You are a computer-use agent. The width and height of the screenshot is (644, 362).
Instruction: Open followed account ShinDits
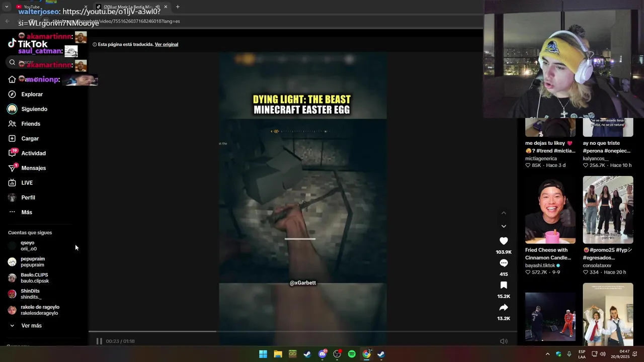point(30,294)
